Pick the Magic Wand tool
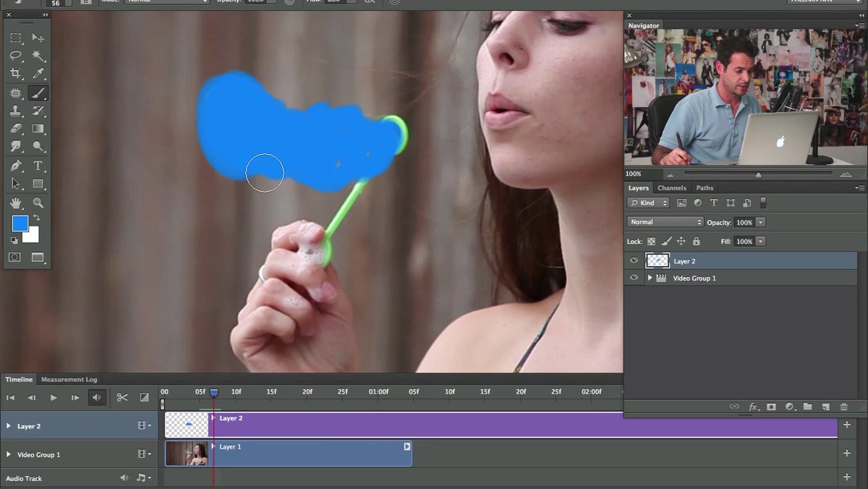 [38, 56]
